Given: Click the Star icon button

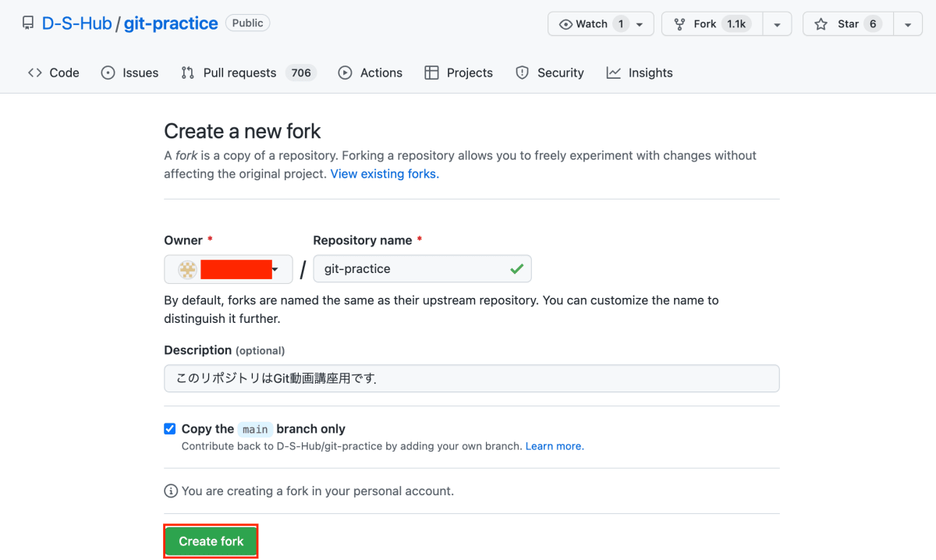Looking at the screenshot, I should coord(821,24).
